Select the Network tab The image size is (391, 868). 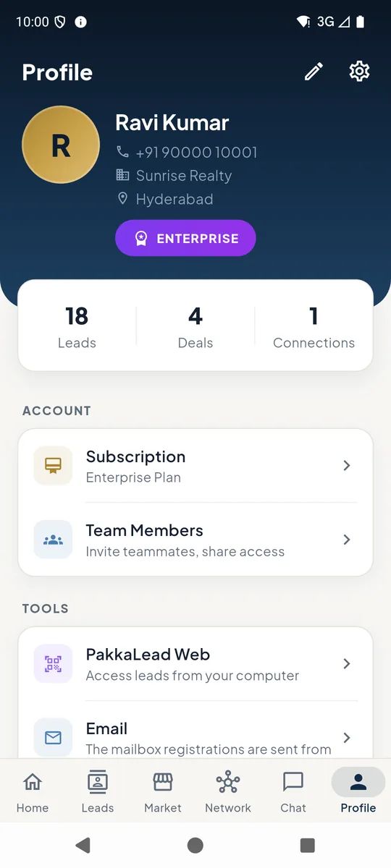(228, 792)
